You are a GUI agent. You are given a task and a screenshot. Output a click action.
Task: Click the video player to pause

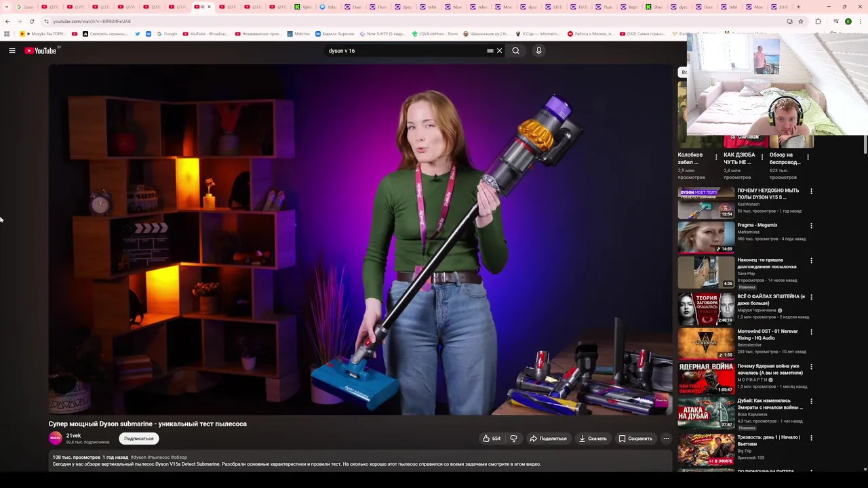(360, 239)
